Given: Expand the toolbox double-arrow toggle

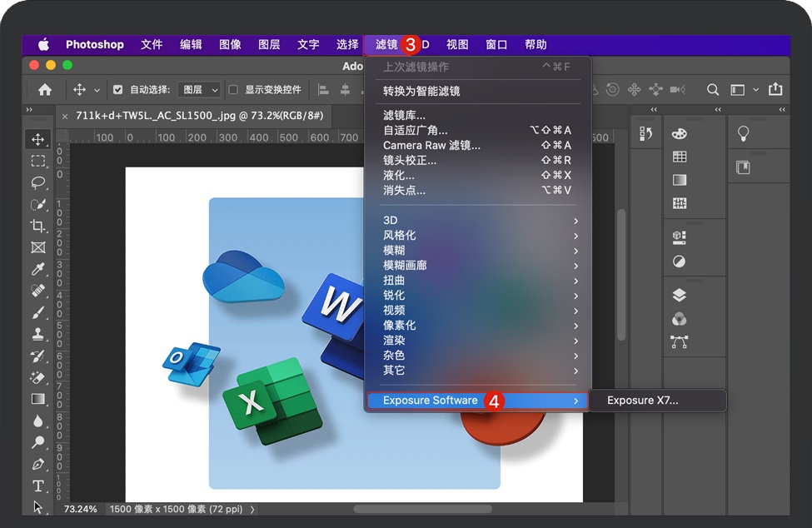Looking at the screenshot, I should point(29,110).
